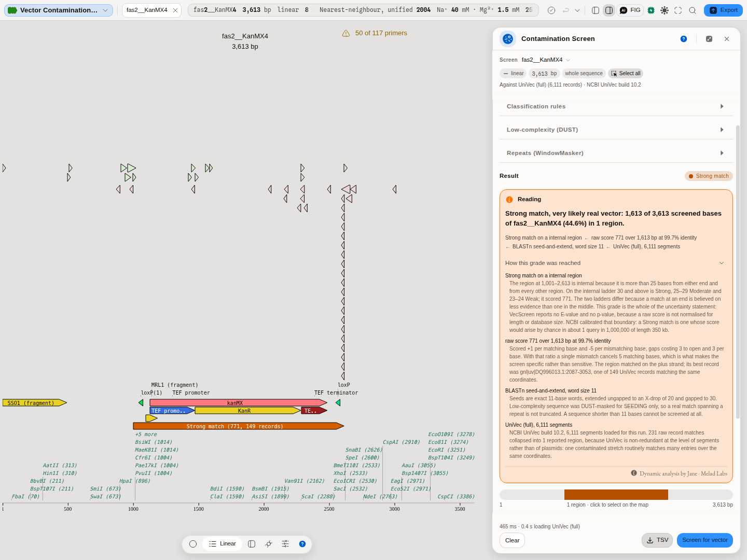The height and width of the screenshot is (560, 747).
Task: Enter fullscreen with the dashed-corners icon
Action: click(x=678, y=10)
